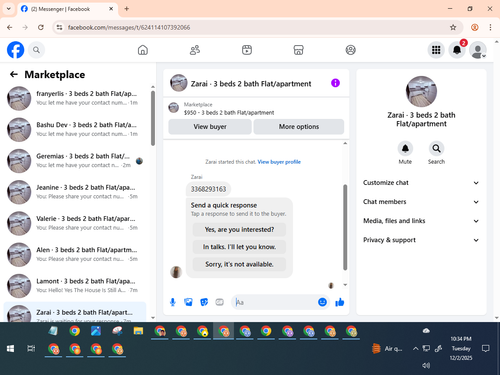This screenshot has height=375, width=500.
Task: Open the Geremias conversation
Action: (75, 161)
